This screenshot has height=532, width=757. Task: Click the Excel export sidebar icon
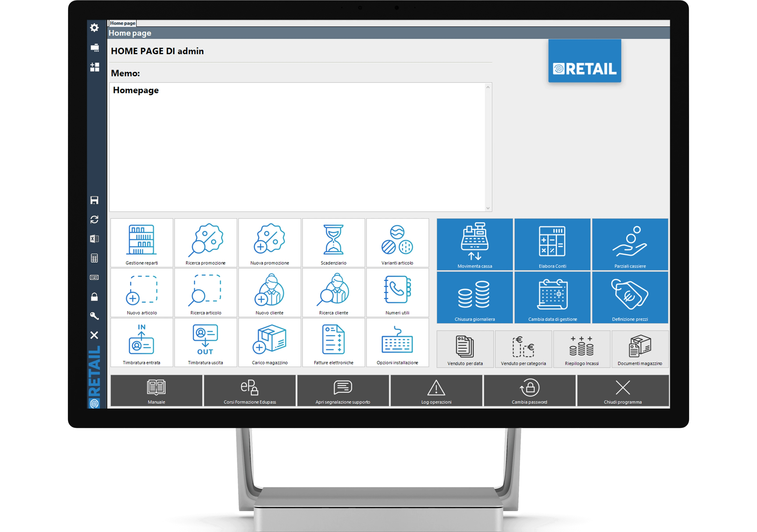[x=94, y=239]
